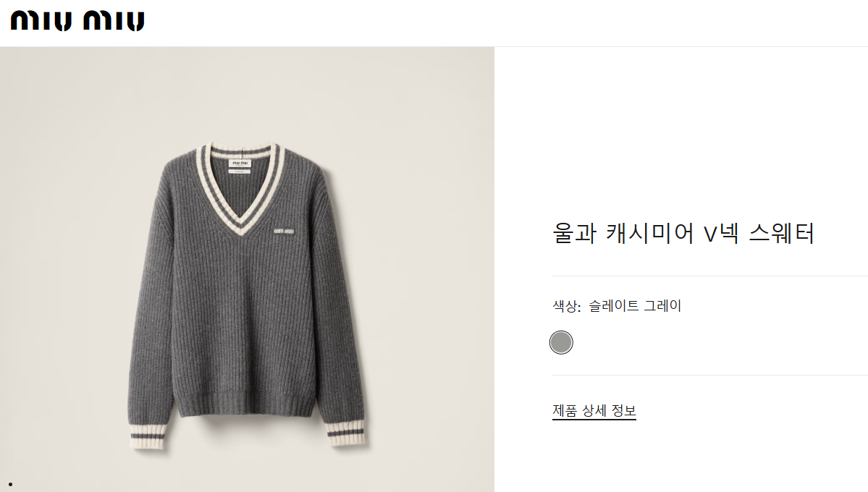The height and width of the screenshot is (492, 868).
Task: Click the white neck label inside collar
Action: tap(240, 166)
